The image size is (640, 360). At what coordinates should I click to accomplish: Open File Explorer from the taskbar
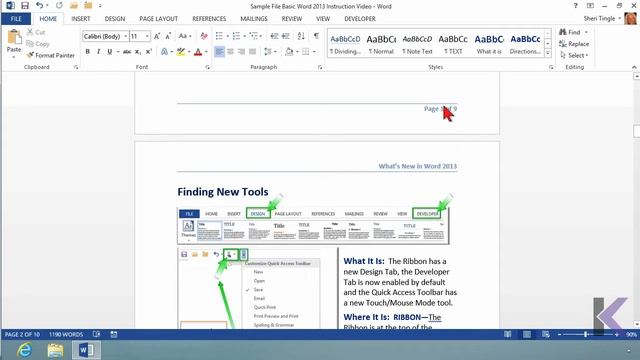click(55, 350)
